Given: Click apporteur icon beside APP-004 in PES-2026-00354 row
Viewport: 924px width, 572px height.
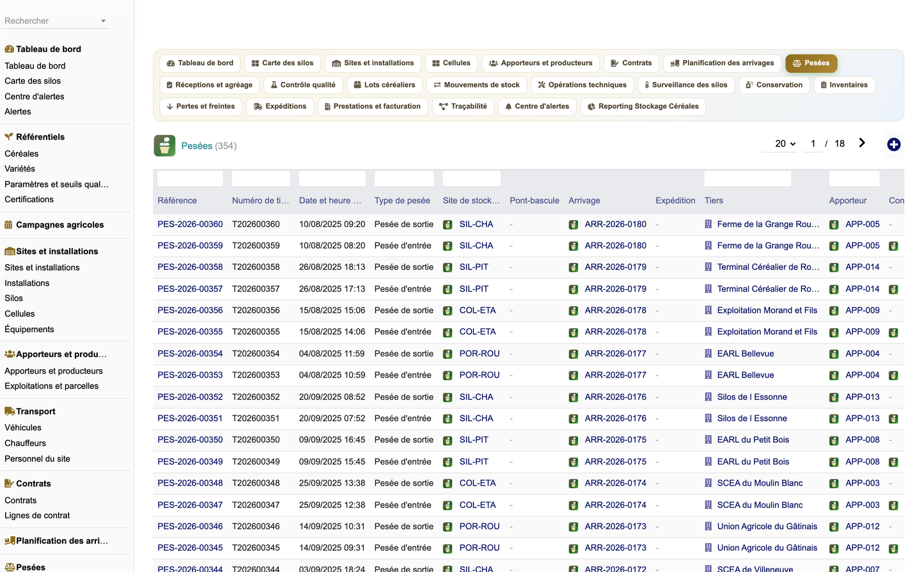Looking at the screenshot, I should coord(834,354).
